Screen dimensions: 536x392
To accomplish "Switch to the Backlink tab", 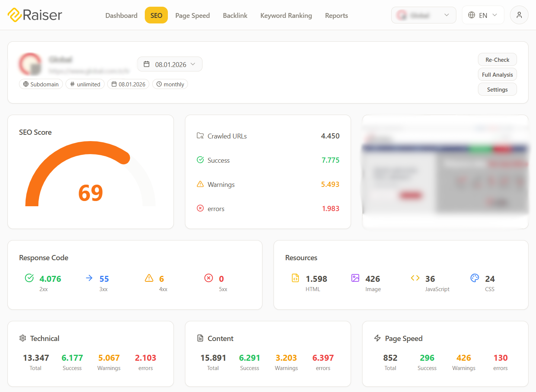I will [x=235, y=15].
